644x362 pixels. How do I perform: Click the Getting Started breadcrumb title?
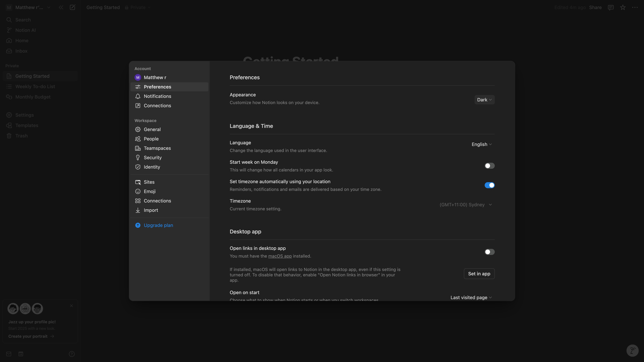coord(103,8)
